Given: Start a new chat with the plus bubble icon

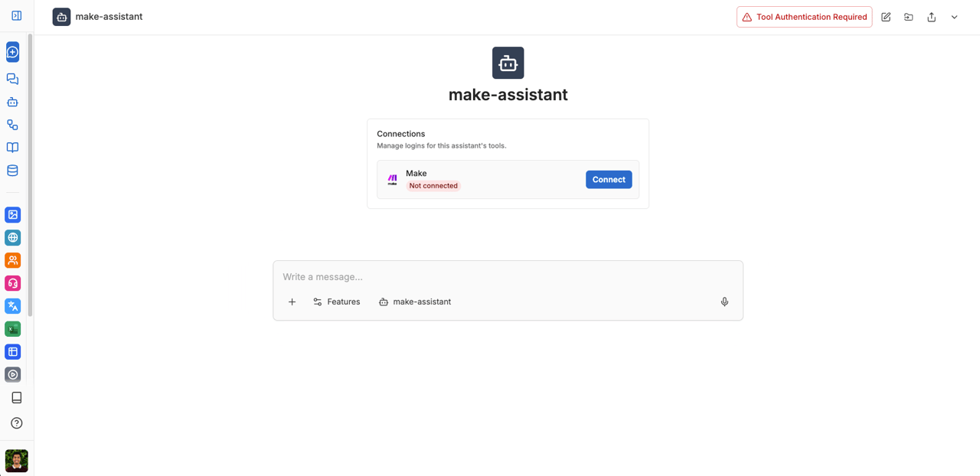Looking at the screenshot, I should point(13,52).
